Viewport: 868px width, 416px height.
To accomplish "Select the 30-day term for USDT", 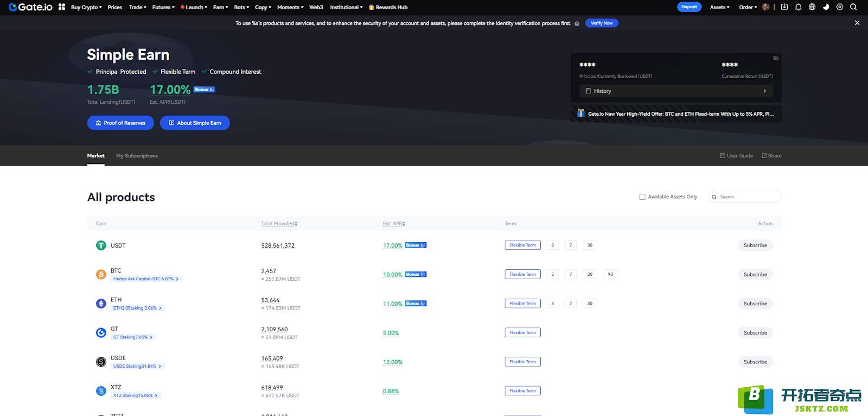I will click(x=590, y=245).
